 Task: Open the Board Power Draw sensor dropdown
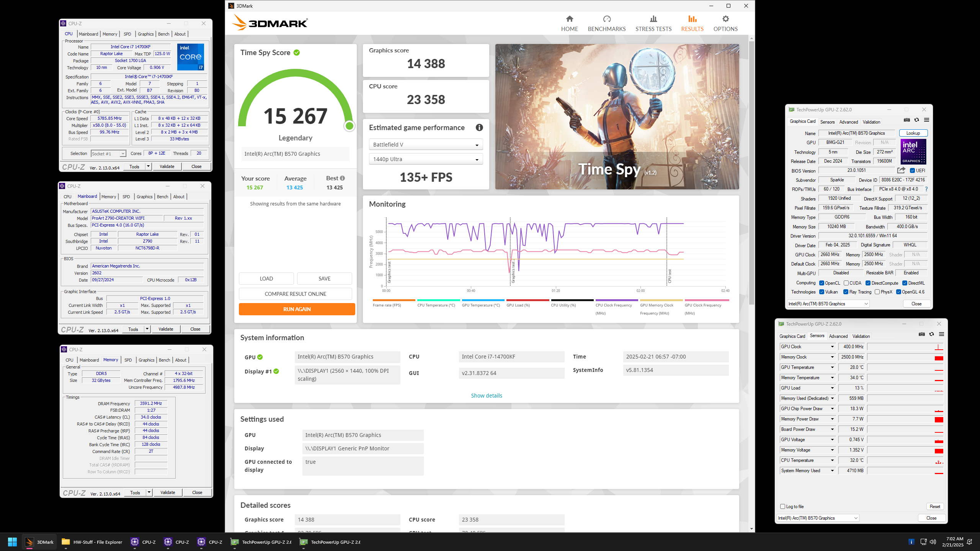pyautogui.click(x=832, y=429)
